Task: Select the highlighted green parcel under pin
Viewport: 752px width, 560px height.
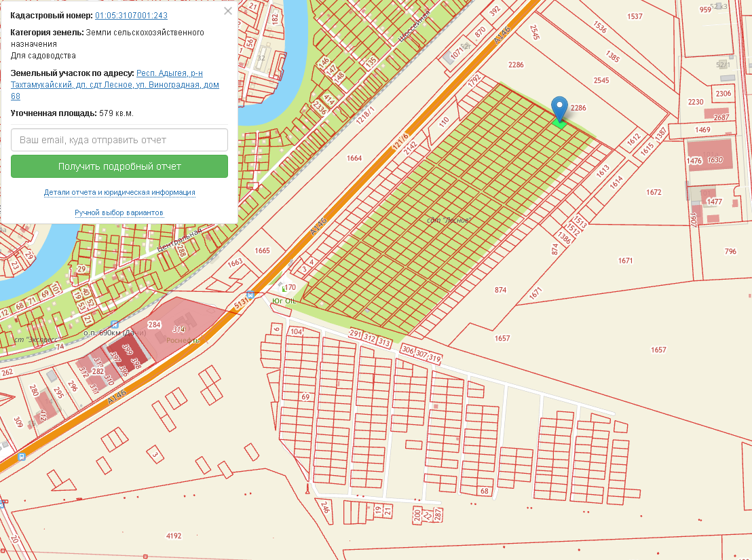Action: pos(559,124)
